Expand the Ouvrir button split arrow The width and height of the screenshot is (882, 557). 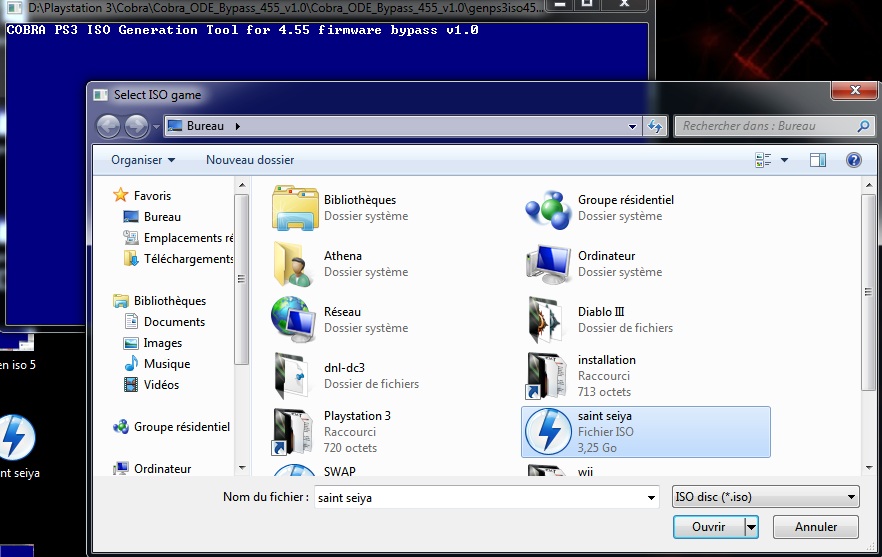[751, 526]
